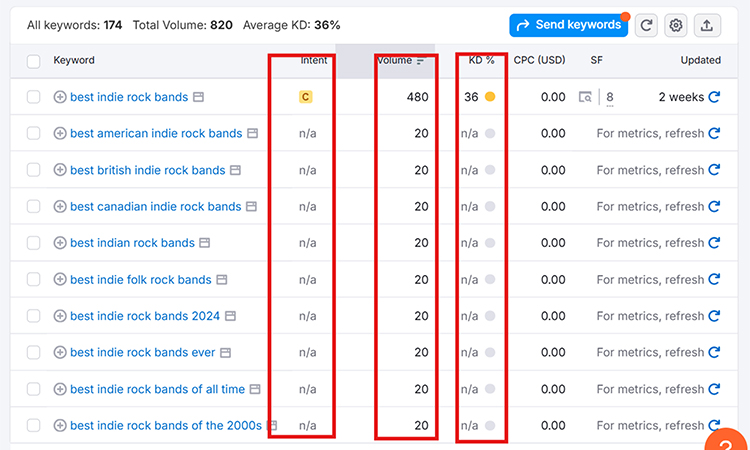
Task: View SERP icon beside bands of all time
Action: pyautogui.click(x=255, y=389)
